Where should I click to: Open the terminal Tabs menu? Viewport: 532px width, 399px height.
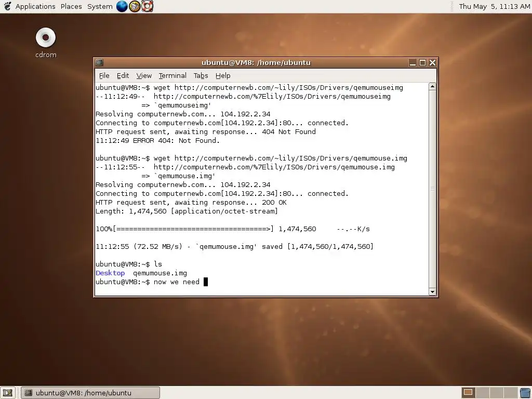pyautogui.click(x=201, y=76)
